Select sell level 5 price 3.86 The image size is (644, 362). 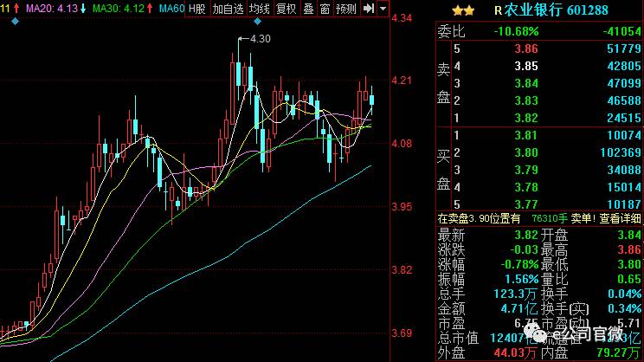526,48
